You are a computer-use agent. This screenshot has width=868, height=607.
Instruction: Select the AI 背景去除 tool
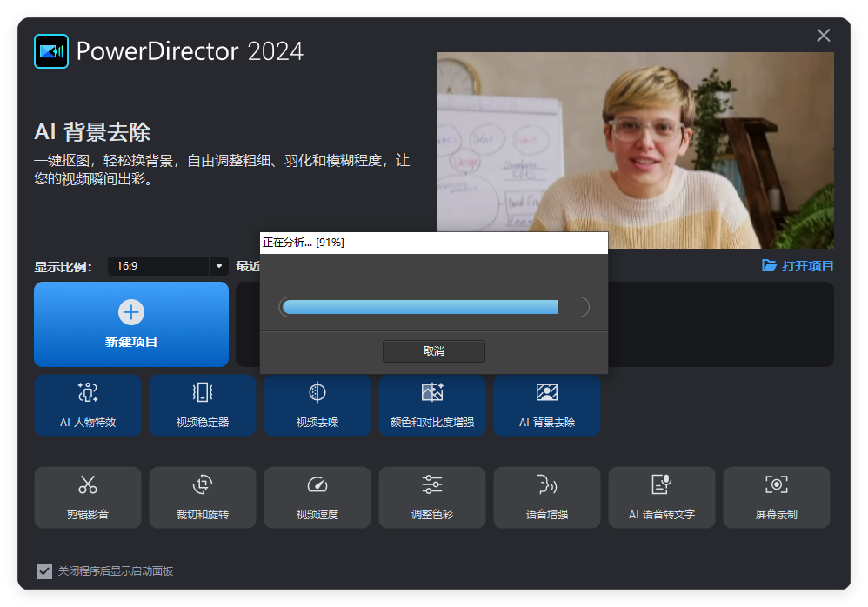click(x=546, y=405)
